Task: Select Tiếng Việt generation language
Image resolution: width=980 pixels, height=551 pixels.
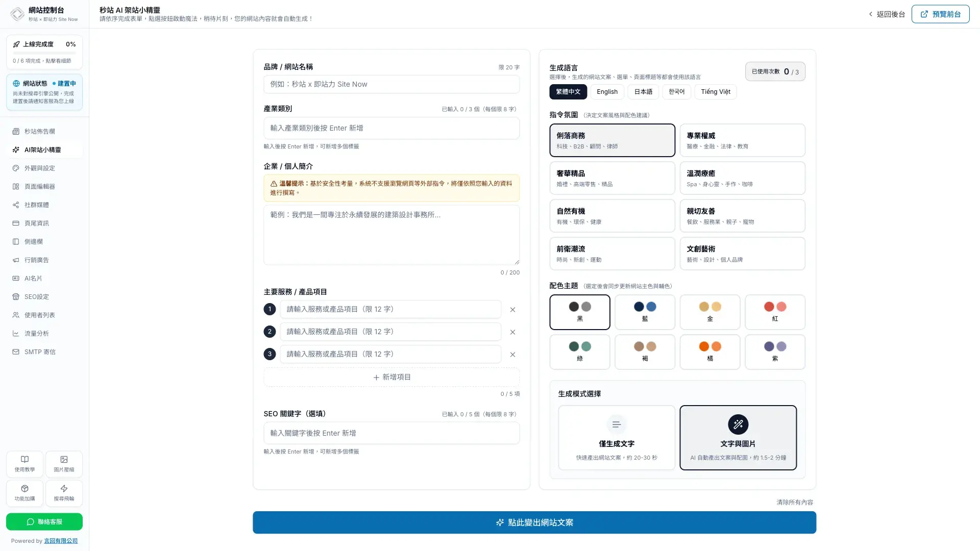Action: pos(715,92)
